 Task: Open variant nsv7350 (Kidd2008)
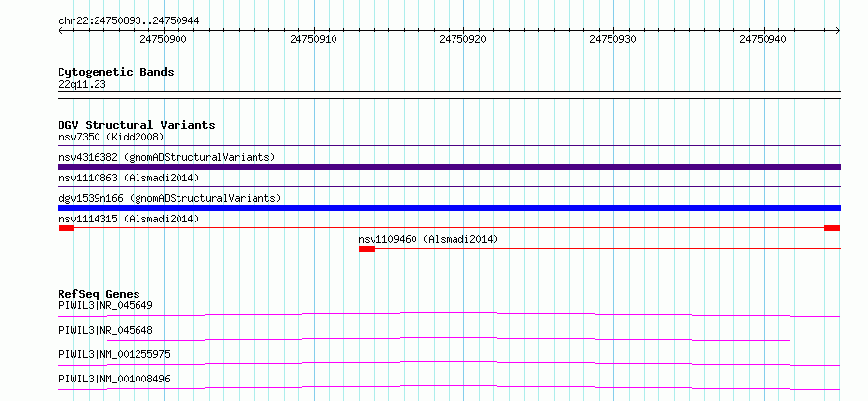pos(111,137)
